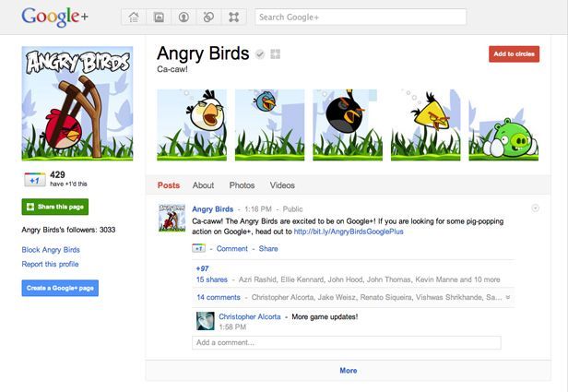Open the Games icon in top toolbar
Image resolution: width=568 pixels, height=392 pixels.
point(233,17)
